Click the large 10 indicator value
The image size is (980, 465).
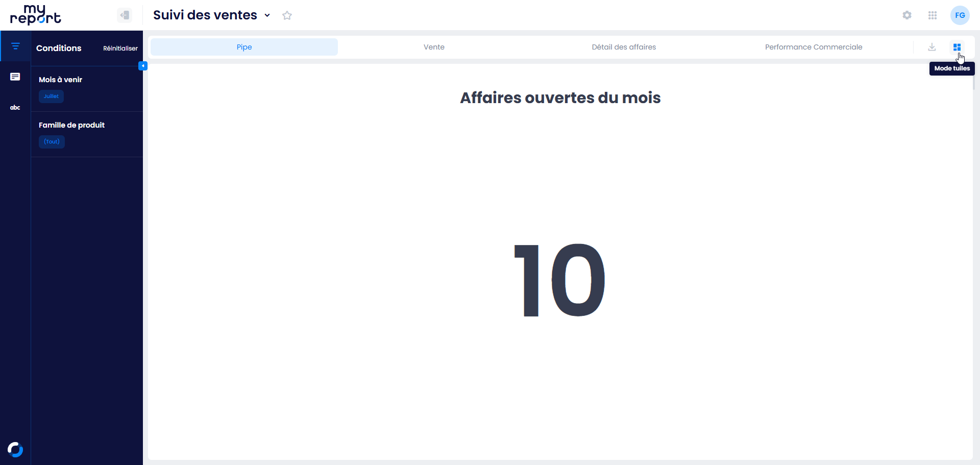tap(560, 280)
